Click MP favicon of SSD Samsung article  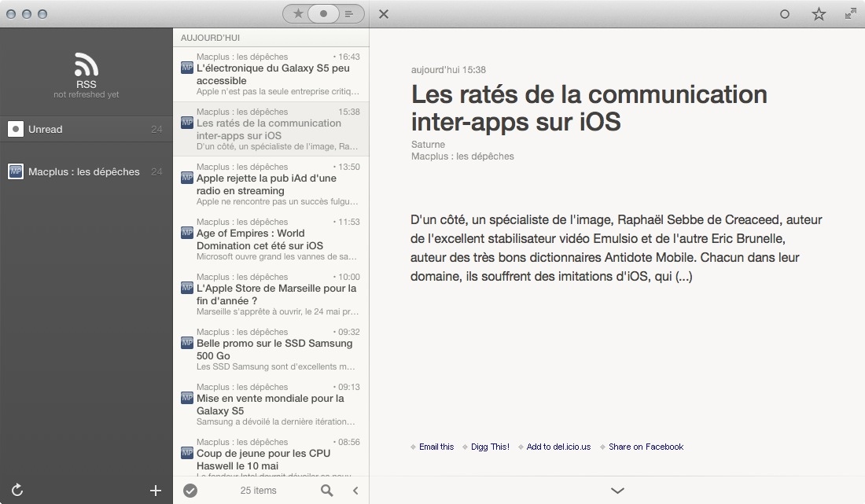187,343
